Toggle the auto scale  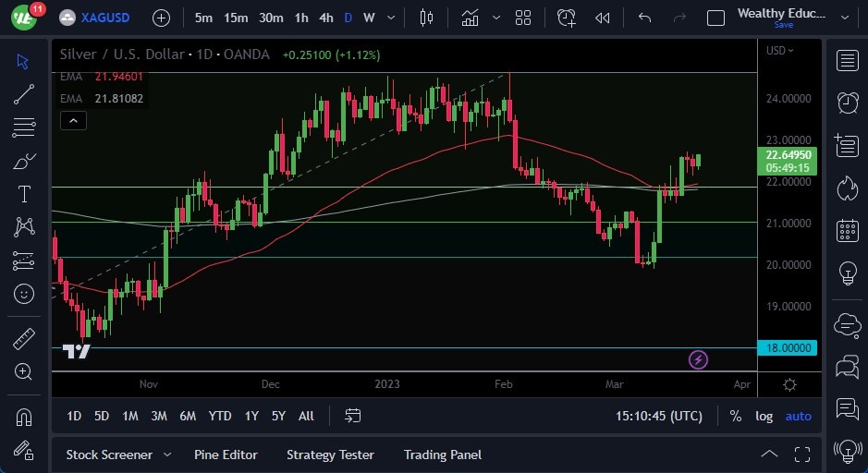click(799, 416)
